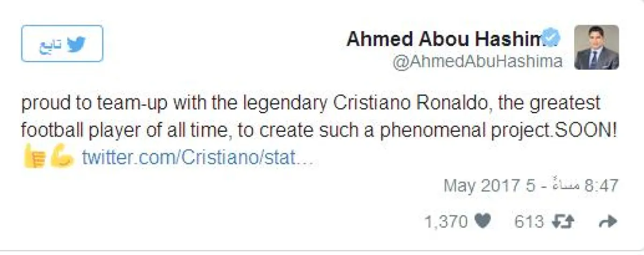Viewport: 644px width, 255px height.
Task: Click the flexed biceps emoji
Action: pyautogui.click(x=62, y=157)
